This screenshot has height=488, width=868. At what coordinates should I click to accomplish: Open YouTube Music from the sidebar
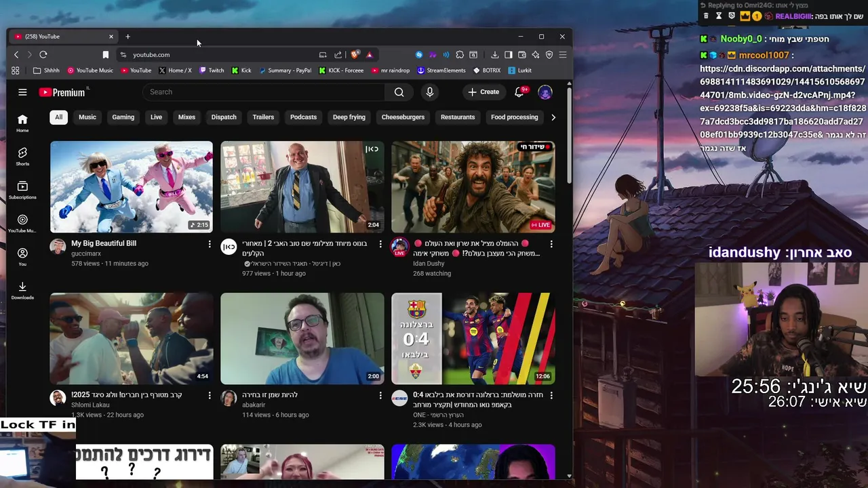point(22,224)
